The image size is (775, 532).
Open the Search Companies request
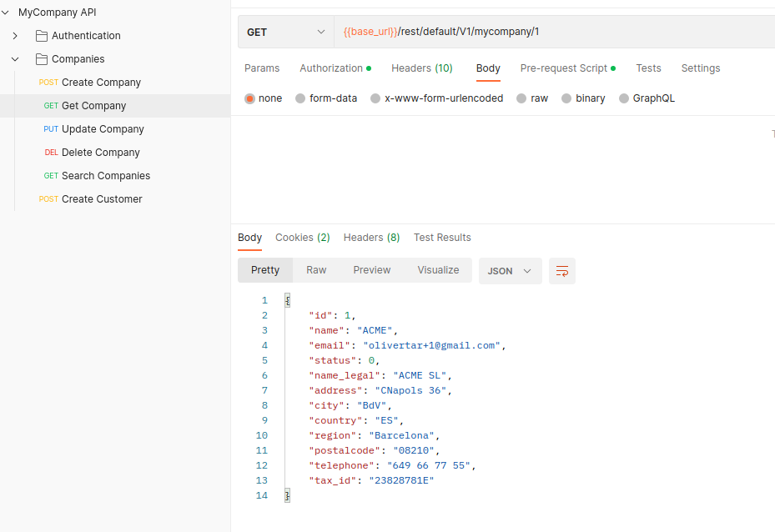105,175
